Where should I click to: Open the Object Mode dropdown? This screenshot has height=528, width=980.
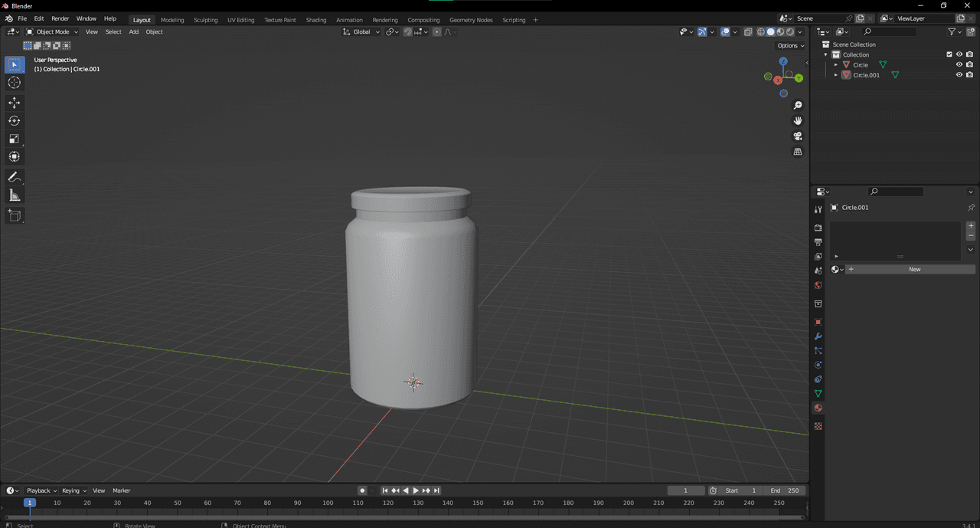point(52,32)
